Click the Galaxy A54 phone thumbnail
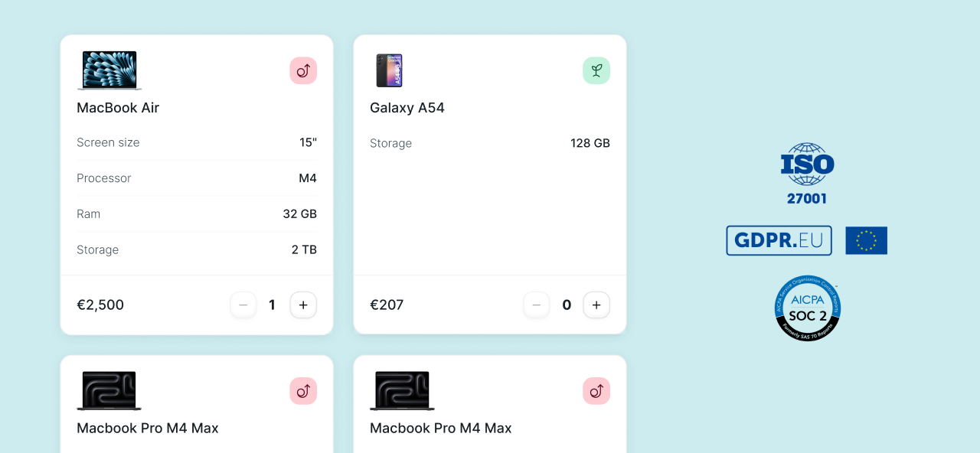Screen dimensions: 980x453 click(x=389, y=70)
